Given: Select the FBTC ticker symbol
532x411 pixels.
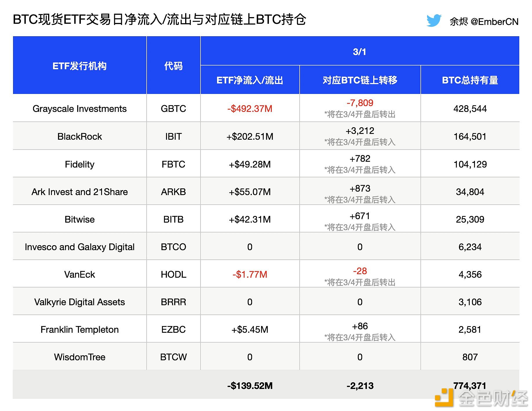Looking at the screenshot, I should click(x=173, y=164).
